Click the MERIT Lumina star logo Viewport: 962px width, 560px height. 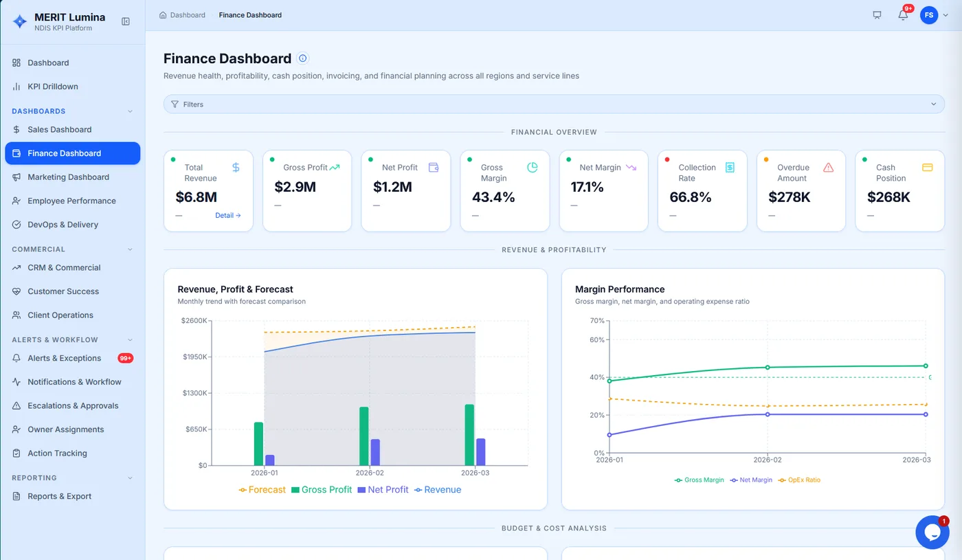pyautogui.click(x=19, y=21)
